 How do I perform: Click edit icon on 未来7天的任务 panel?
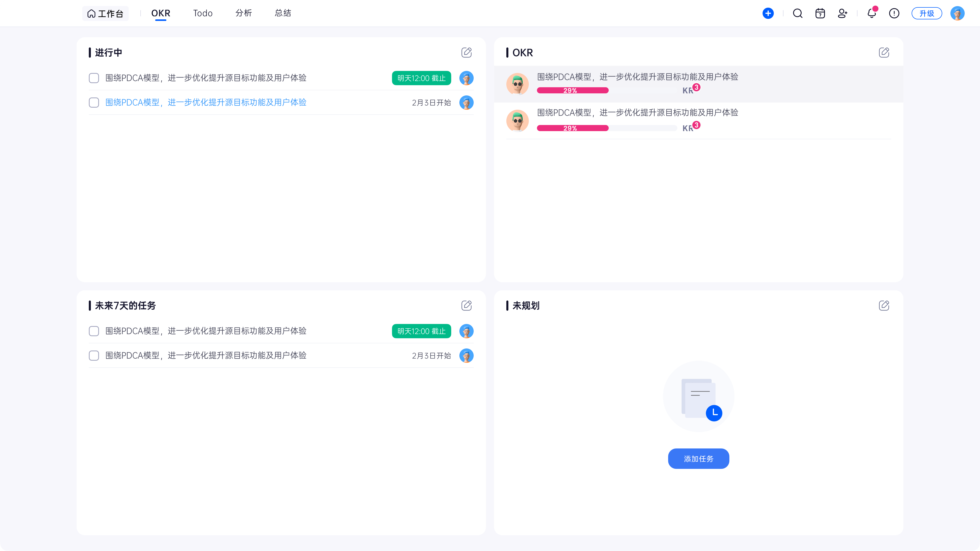[x=467, y=305]
